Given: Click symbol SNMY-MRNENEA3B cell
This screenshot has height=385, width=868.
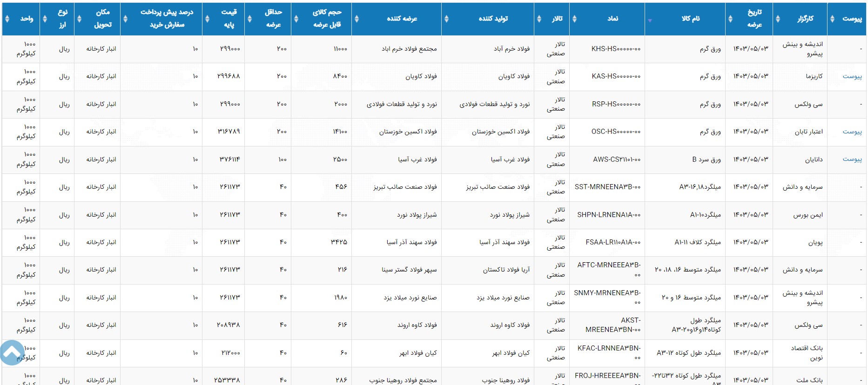Looking at the screenshot, I should coord(607,298).
